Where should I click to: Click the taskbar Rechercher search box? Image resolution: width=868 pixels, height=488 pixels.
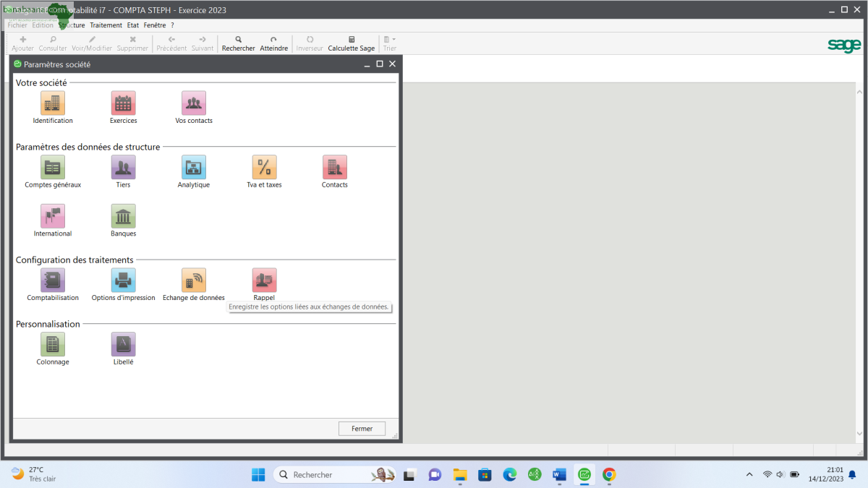pyautogui.click(x=335, y=475)
